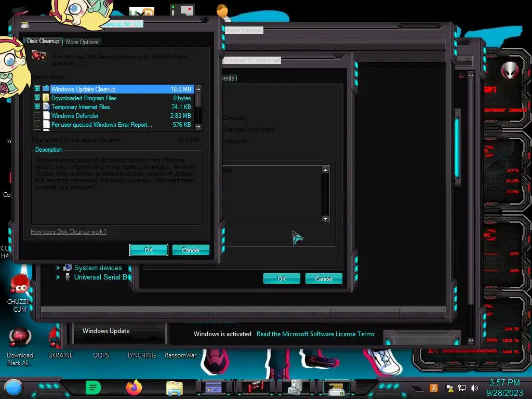Switch to the Events tab in properties dialog

click(x=229, y=78)
